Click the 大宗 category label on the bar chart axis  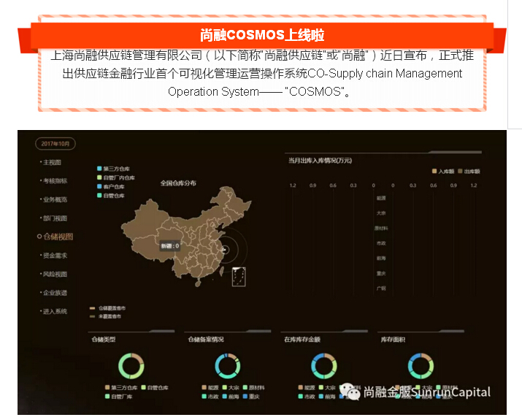point(381,213)
